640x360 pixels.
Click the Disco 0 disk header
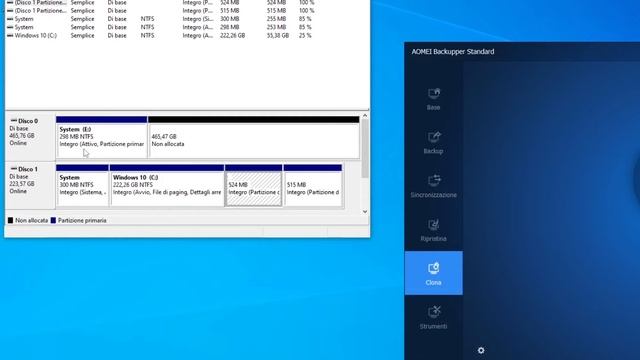[30, 136]
